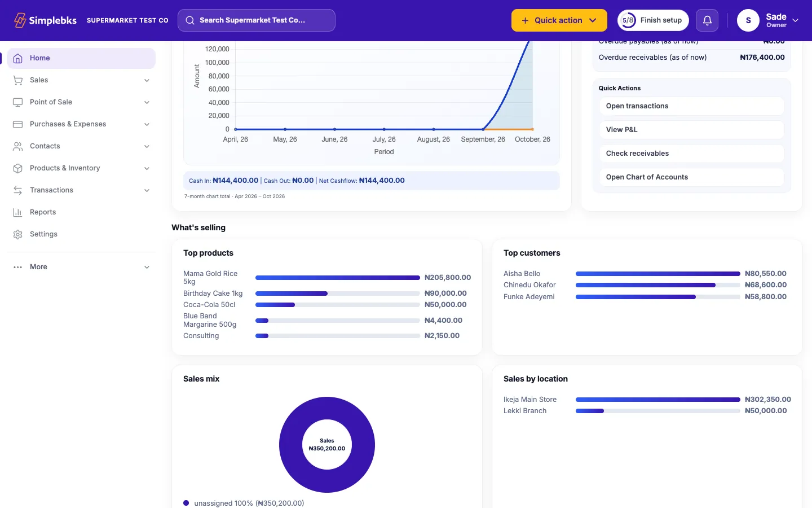Click Open transactions quick action
This screenshot has height=508, width=812.
[691, 106]
